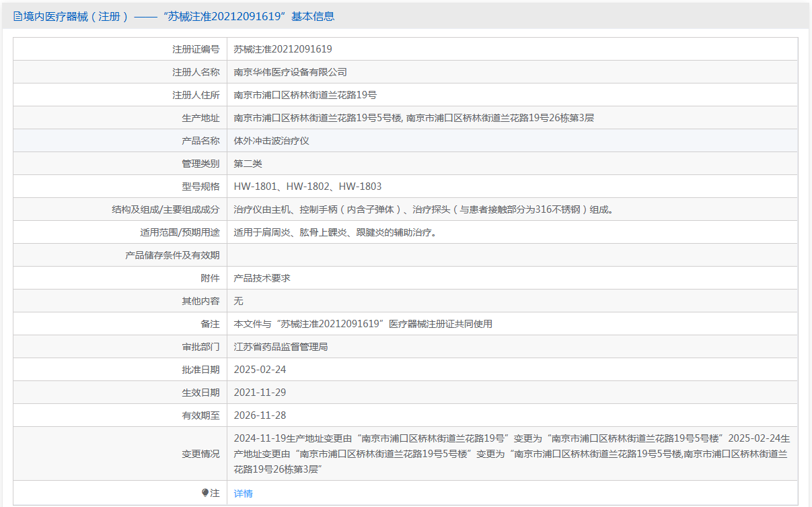Click the 审批部门 label
812x507 pixels.
[200, 347]
